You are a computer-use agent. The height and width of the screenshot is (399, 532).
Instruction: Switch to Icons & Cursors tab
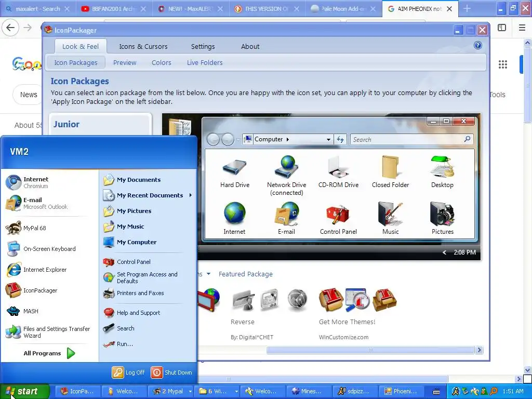click(143, 46)
